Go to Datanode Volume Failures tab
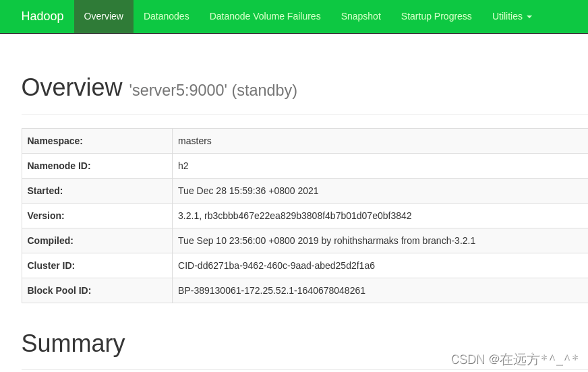This screenshot has width=588, height=372. (265, 16)
